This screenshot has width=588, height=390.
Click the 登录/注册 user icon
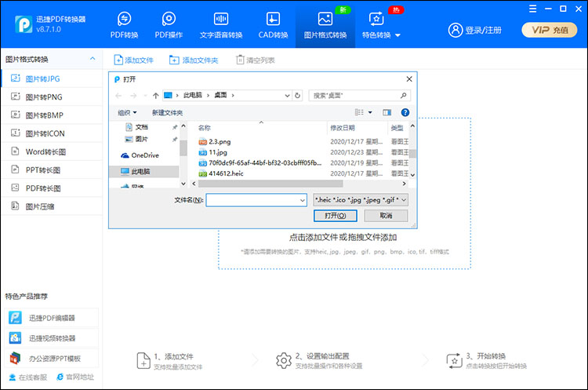(456, 30)
